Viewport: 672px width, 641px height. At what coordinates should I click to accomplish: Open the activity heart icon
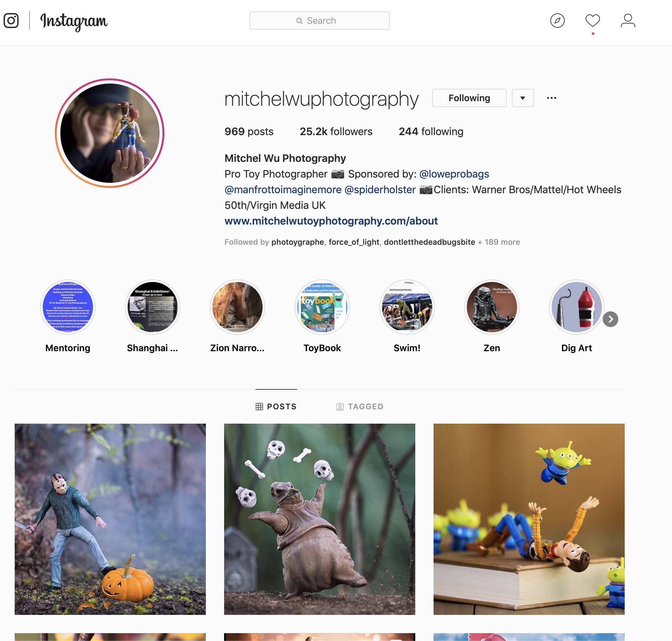[592, 21]
